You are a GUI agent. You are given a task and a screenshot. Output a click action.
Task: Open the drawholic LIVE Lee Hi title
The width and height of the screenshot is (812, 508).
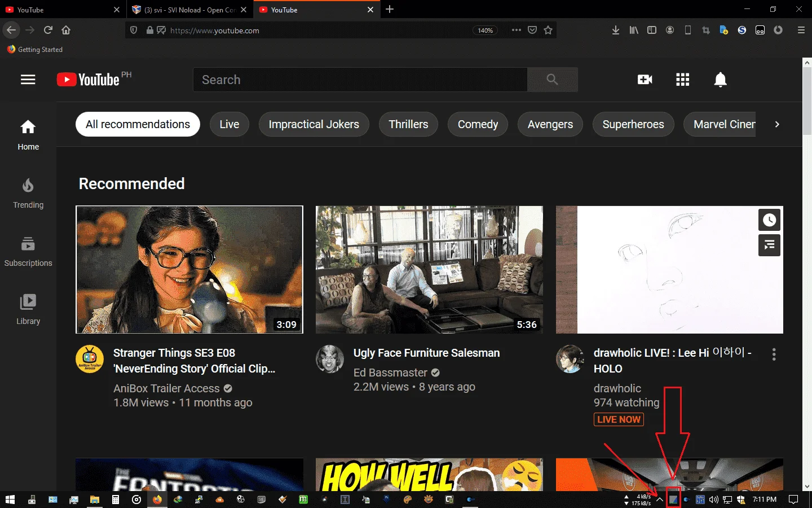672,360
